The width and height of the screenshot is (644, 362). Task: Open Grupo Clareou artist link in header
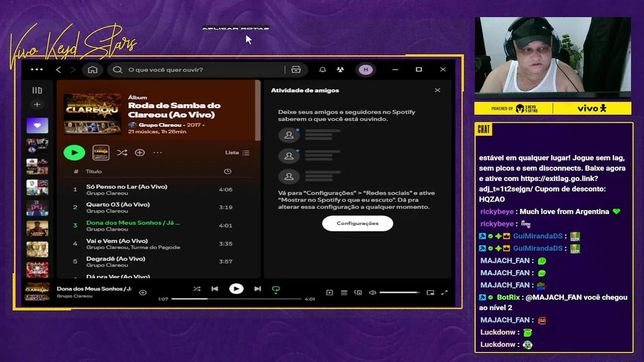coord(159,125)
